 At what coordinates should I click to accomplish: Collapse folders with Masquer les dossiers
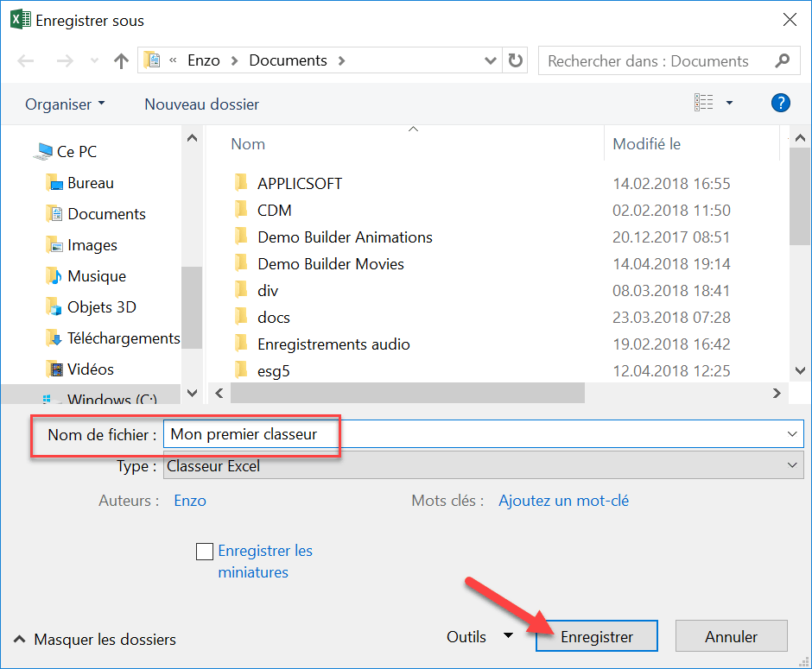pos(94,640)
